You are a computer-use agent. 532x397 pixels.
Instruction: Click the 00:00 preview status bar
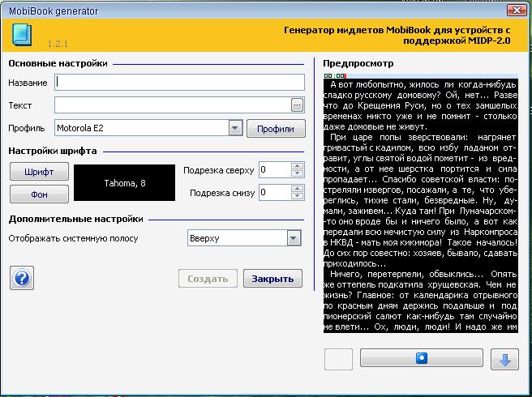(x=420, y=75)
